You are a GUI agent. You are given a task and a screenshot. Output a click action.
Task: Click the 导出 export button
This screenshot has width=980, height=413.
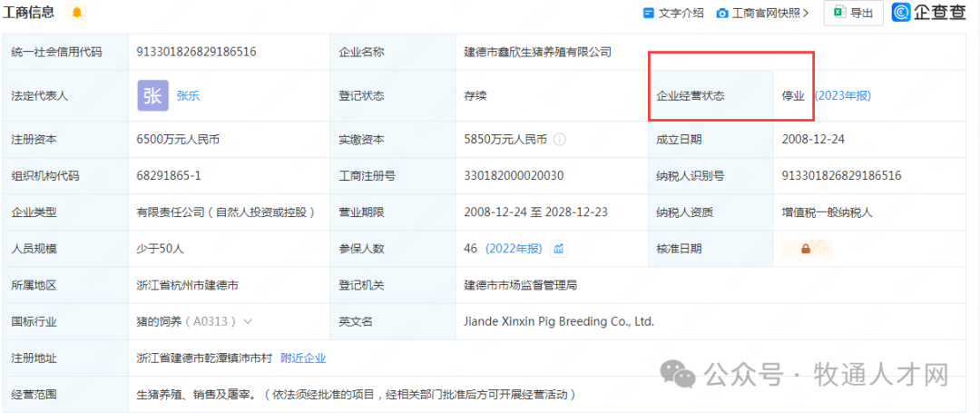pos(853,13)
